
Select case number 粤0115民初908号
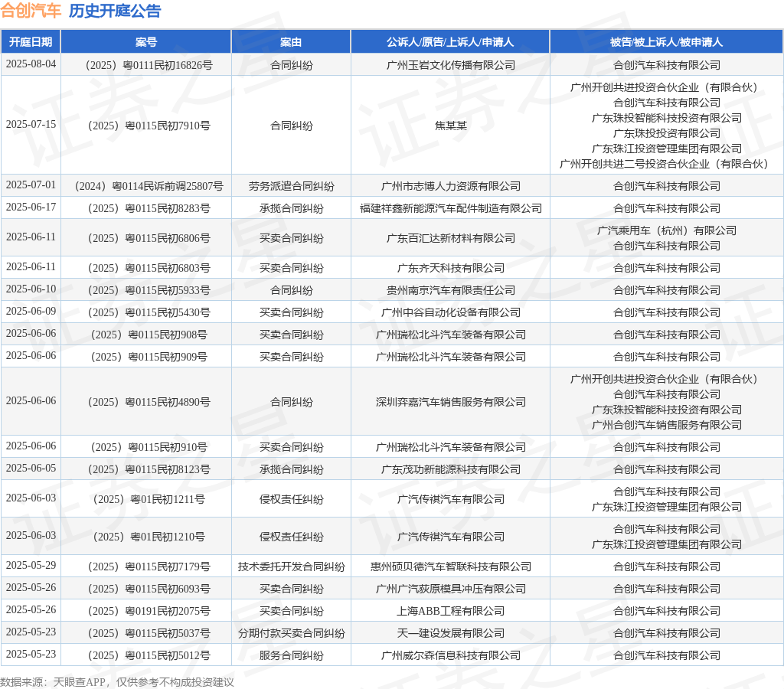tap(149, 335)
